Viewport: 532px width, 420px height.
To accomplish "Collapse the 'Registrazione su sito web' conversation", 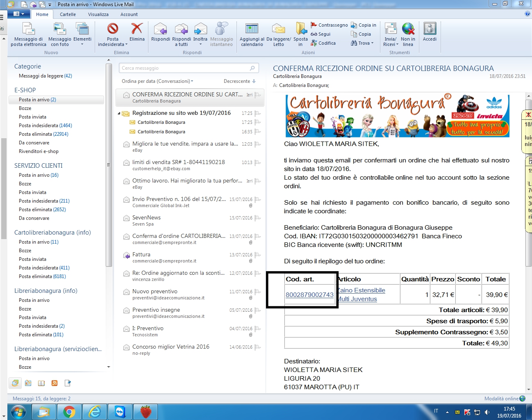I will (x=119, y=114).
